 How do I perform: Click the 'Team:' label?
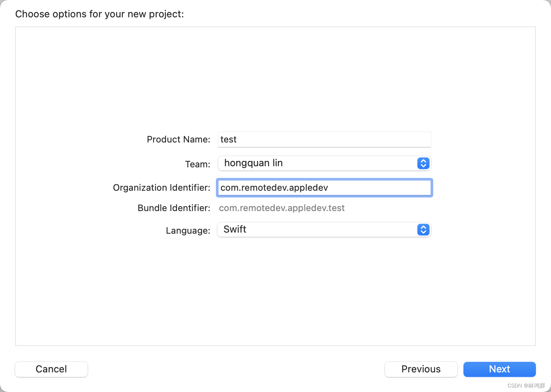[197, 164]
